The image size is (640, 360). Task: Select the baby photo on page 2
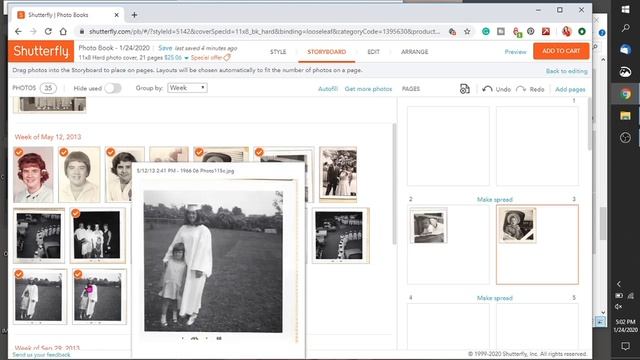coord(429,225)
